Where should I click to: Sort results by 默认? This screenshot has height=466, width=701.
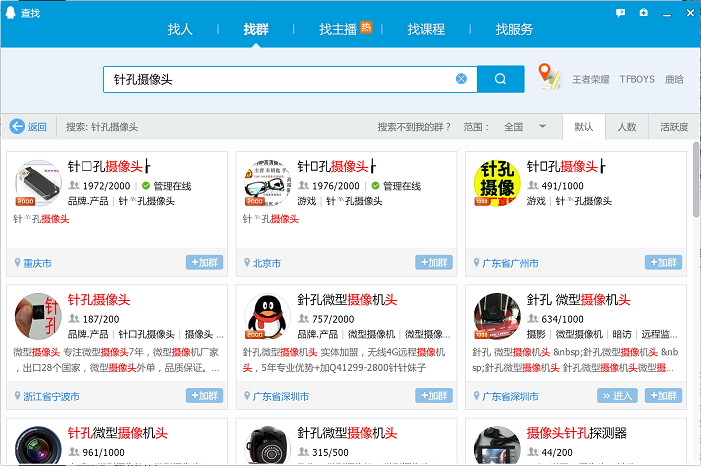[x=584, y=127]
